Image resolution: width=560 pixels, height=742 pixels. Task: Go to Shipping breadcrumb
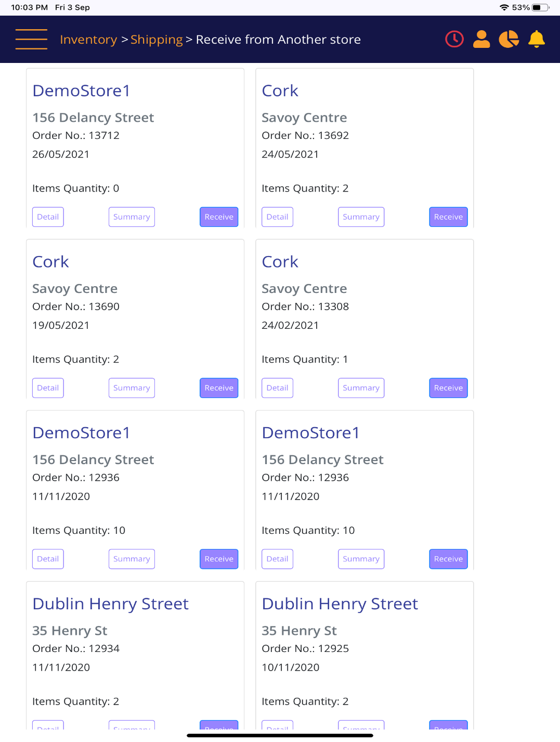click(x=157, y=40)
